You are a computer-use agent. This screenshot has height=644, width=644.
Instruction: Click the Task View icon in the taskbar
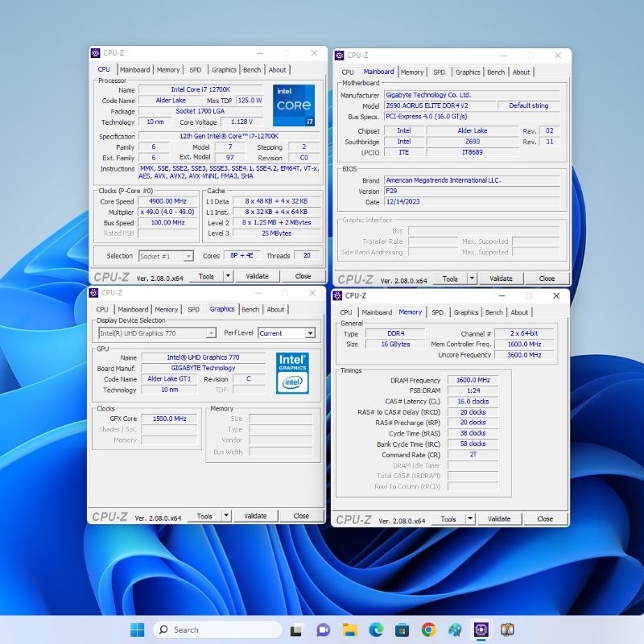click(x=297, y=630)
